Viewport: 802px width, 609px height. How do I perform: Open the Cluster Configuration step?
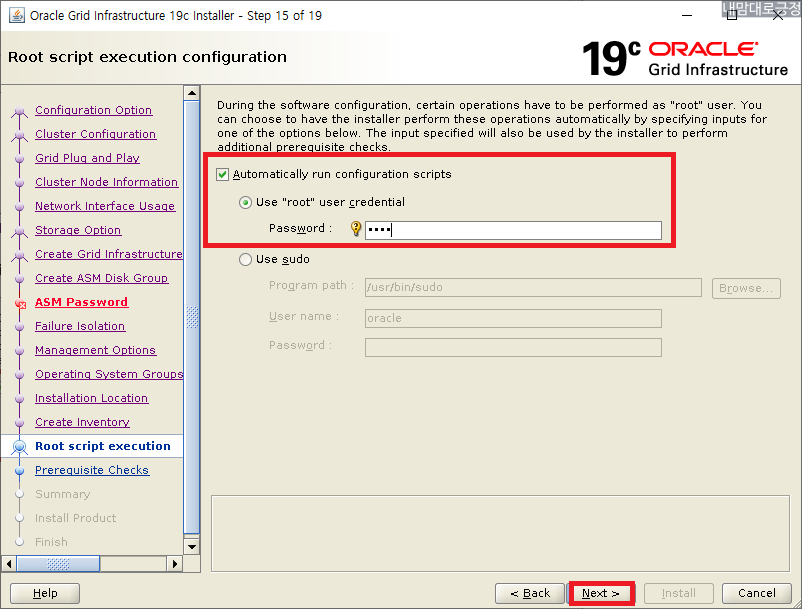(96, 134)
